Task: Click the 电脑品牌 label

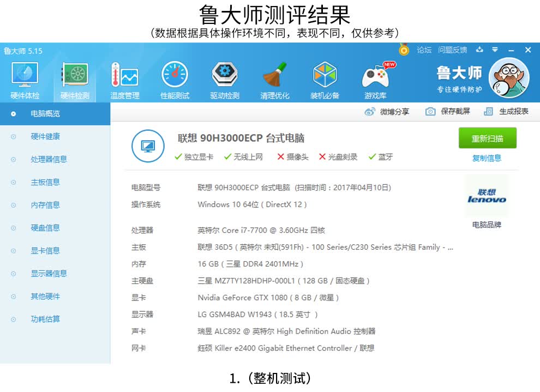Action: (487, 225)
